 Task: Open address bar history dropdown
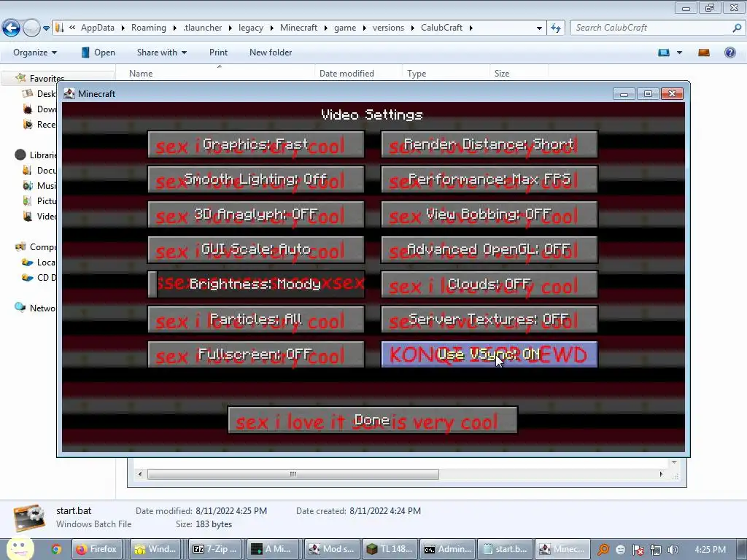[539, 28]
